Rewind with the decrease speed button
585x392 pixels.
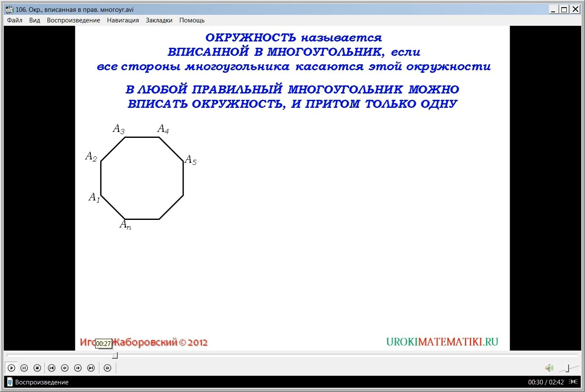pos(65,368)
